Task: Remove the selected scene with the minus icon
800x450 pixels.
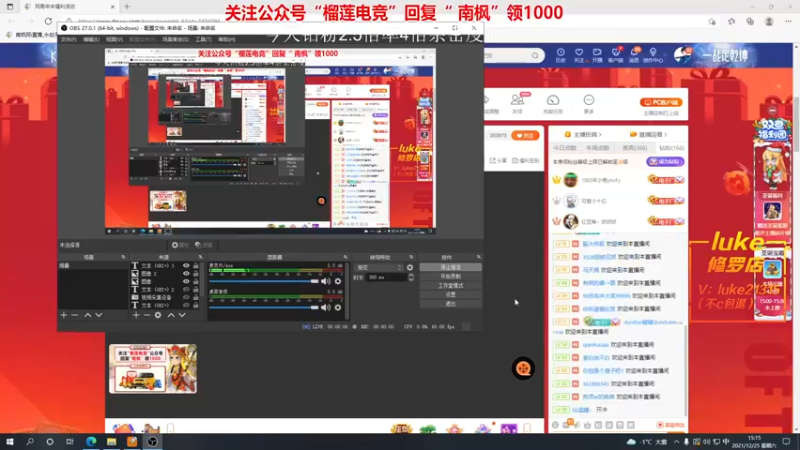Action: click(x=74, y=315)
